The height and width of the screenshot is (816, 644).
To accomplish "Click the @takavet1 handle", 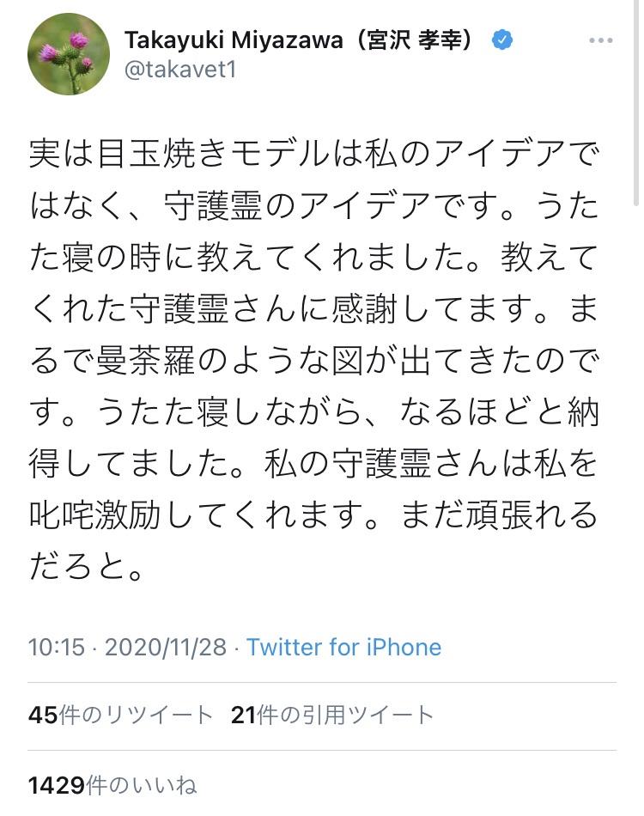I will tap(179, 70).
